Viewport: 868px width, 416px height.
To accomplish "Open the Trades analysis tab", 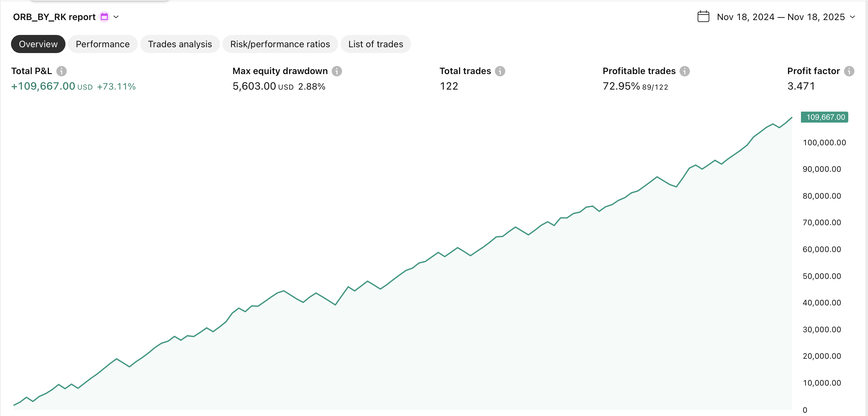I will tap(180, 44).
